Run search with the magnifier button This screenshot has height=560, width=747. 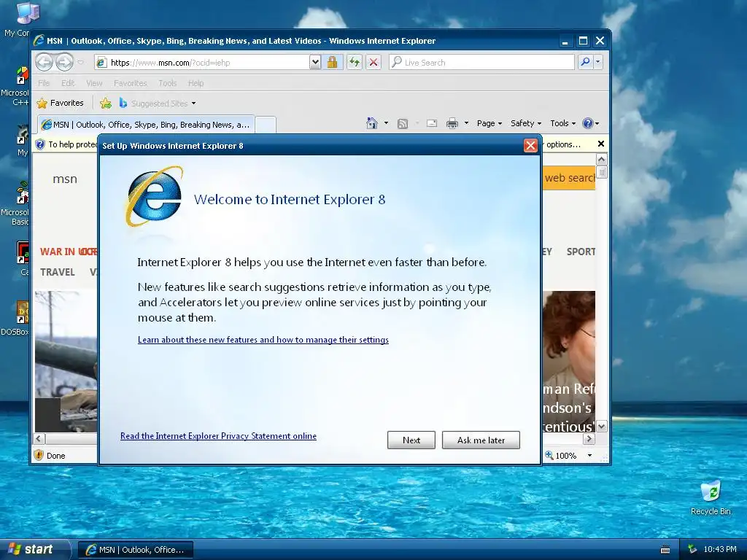586,62
